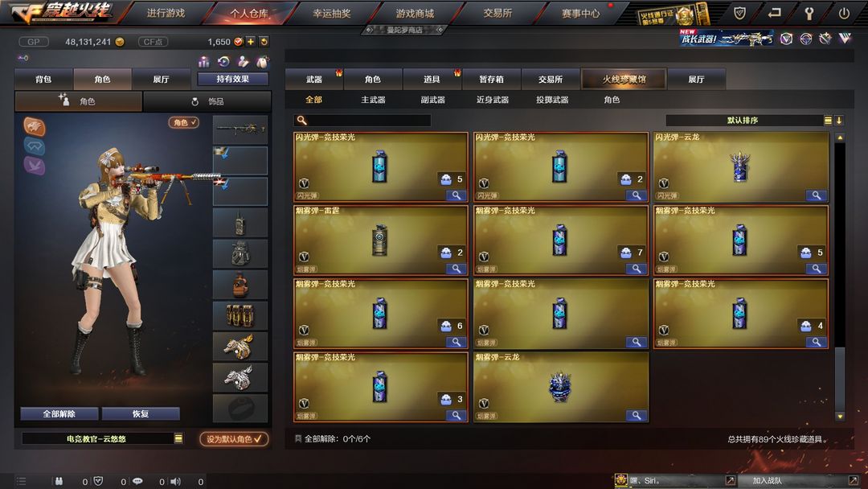Switch to the 道具 tab
The image size is (868, 489).
point(432,79)
